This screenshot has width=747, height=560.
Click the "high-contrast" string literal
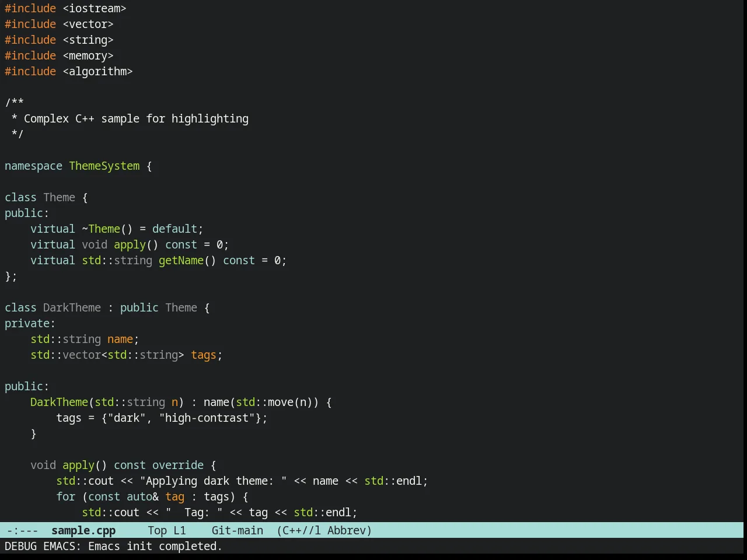click(x=207, y=418)
